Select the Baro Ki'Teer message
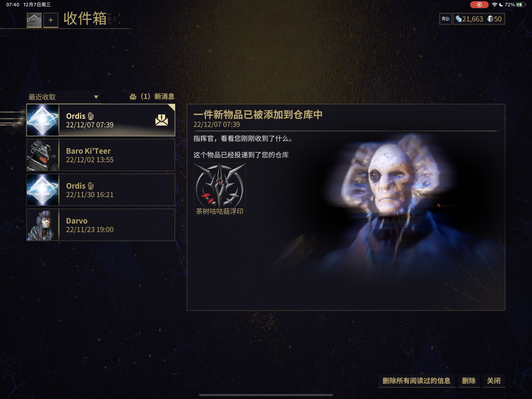The image size is (532, 399). [x=101, y=155]
